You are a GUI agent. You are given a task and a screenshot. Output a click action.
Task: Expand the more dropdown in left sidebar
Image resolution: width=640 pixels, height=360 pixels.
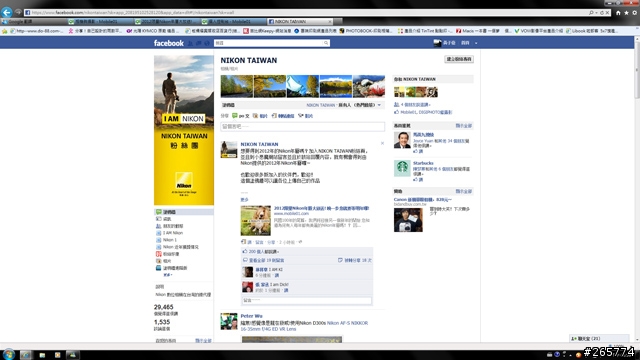pos(167,275)
